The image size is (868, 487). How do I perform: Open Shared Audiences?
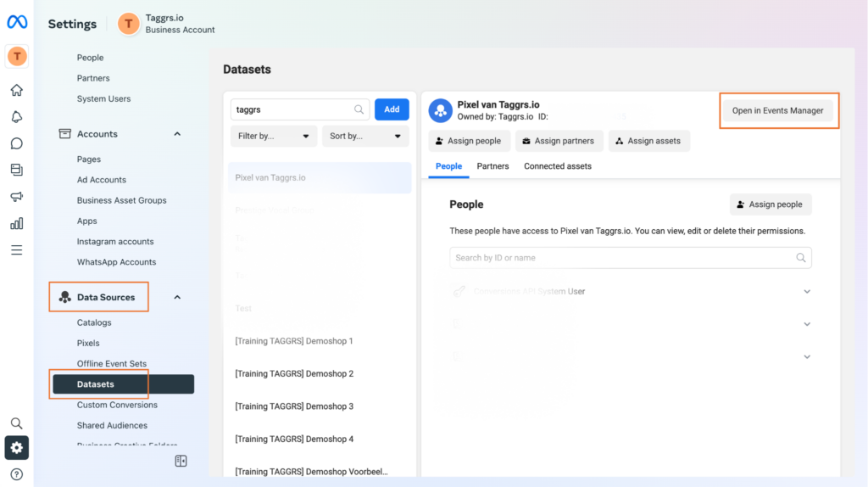click(x=112, y=426)
